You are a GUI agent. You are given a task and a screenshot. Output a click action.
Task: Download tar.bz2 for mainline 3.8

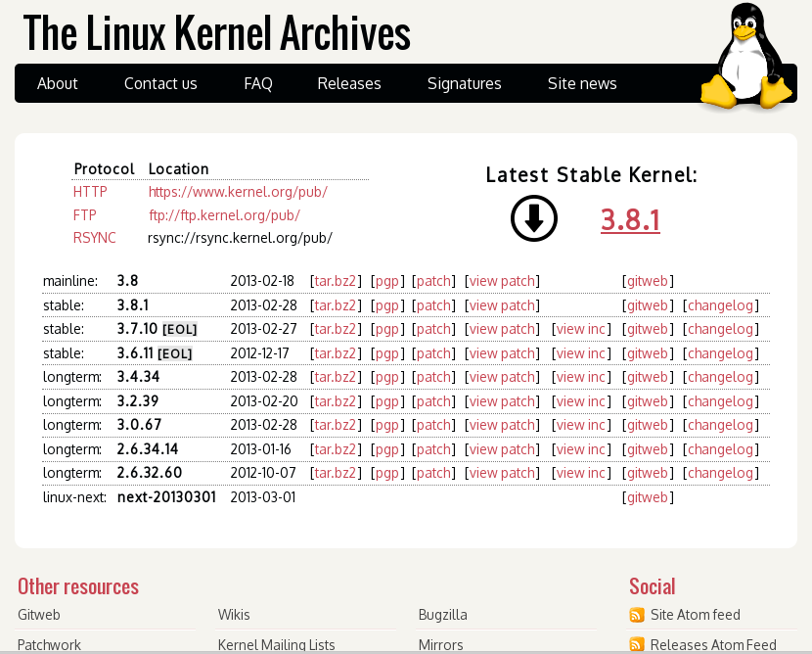pos(336,281)
